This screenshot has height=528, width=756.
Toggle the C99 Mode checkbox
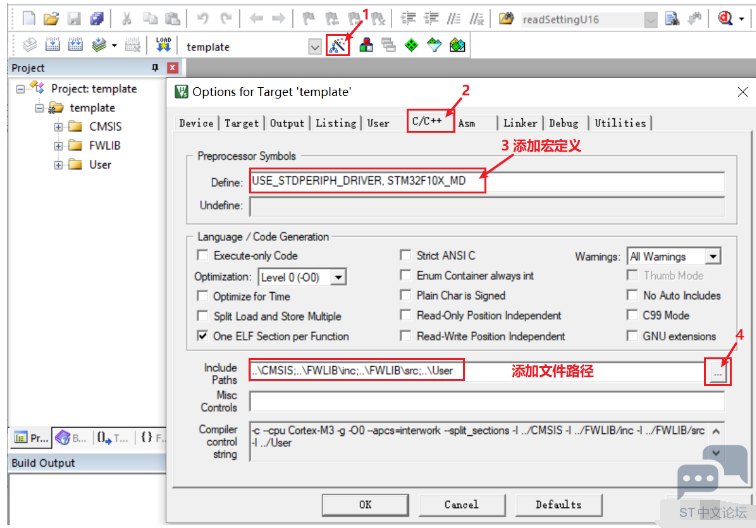point(633,316)
